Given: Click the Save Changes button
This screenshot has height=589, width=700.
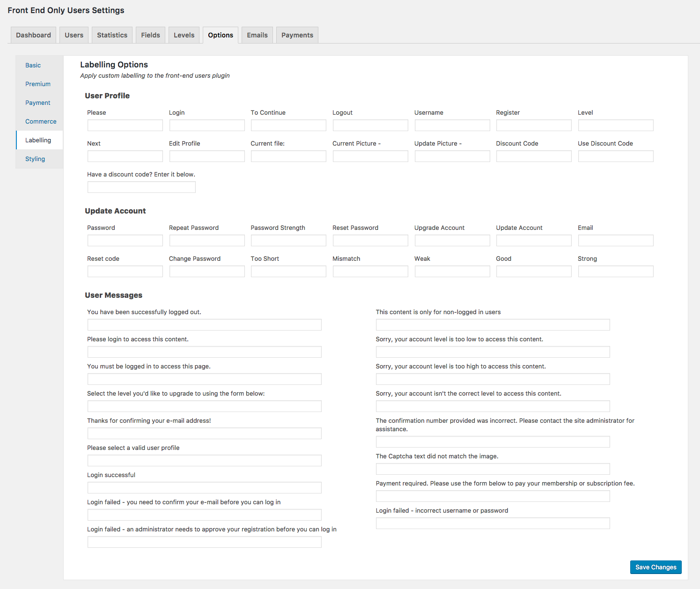Looking at the screenshot, I should coord(656,567).
